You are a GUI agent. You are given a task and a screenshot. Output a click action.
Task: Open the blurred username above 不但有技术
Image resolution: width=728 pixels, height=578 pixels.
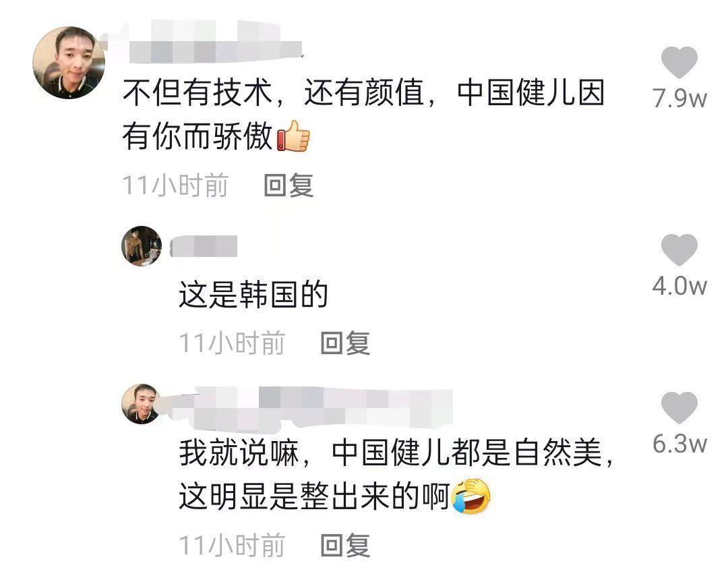point(204,42)
